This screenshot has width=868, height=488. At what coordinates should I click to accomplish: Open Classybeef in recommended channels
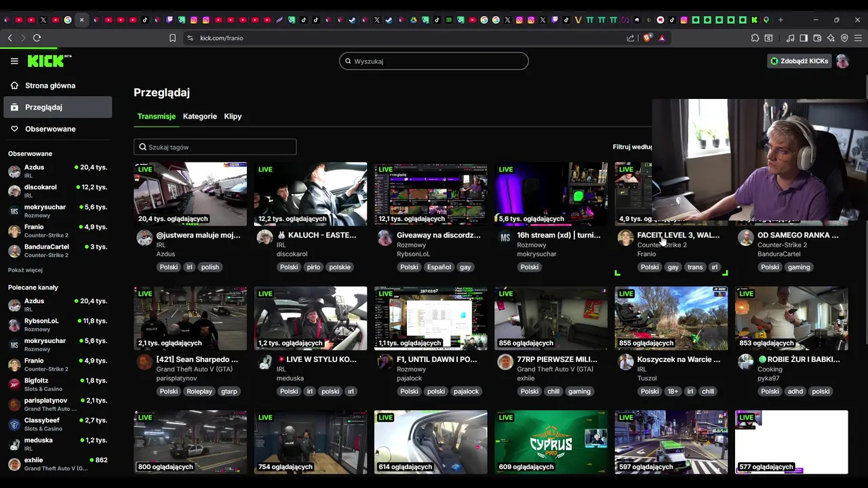[58, 424]
